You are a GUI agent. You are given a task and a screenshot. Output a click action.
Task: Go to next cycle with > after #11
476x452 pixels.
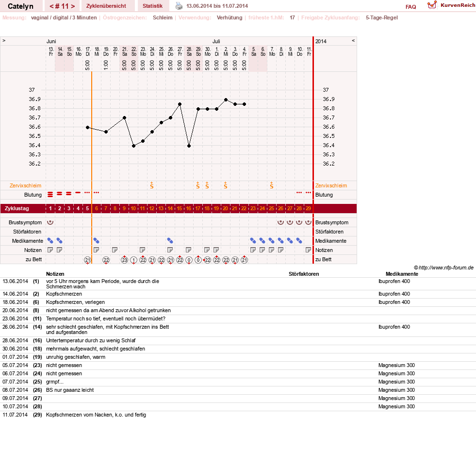[x=73, y=6]
